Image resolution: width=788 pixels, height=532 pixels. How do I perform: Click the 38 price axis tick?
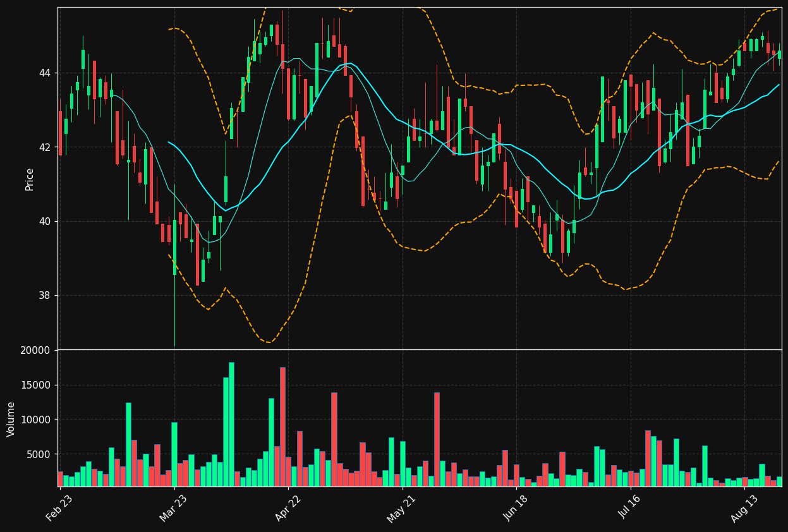(45, 295)
